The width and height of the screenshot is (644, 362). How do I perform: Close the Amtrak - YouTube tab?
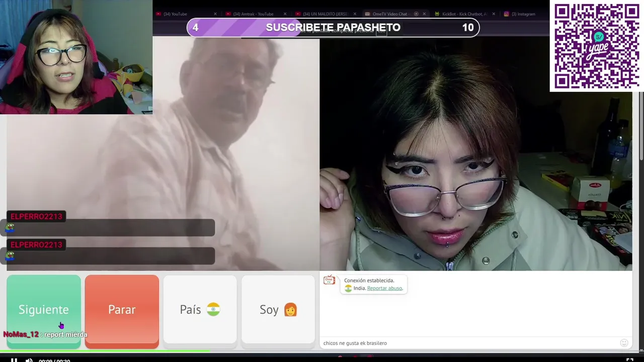point(285,14)
